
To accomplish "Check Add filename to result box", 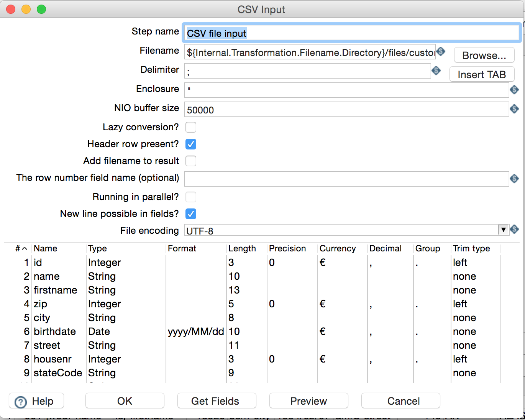I will 191,161.
